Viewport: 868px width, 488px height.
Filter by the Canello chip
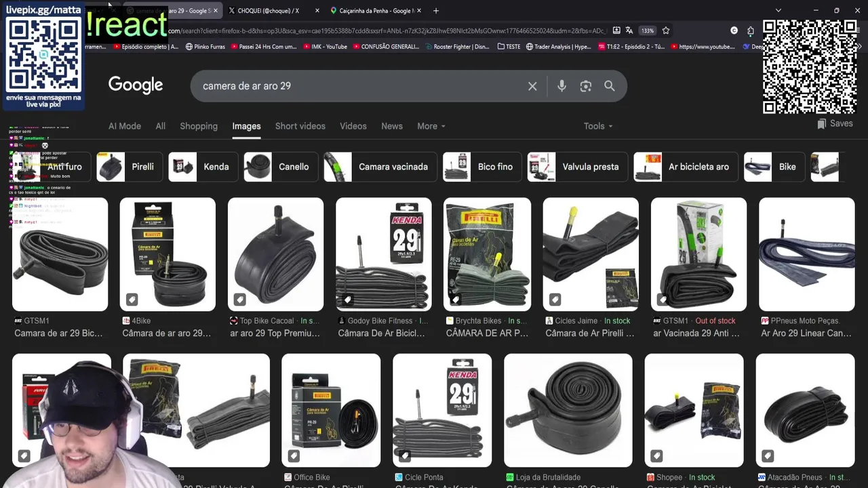[x=281, y=167]
